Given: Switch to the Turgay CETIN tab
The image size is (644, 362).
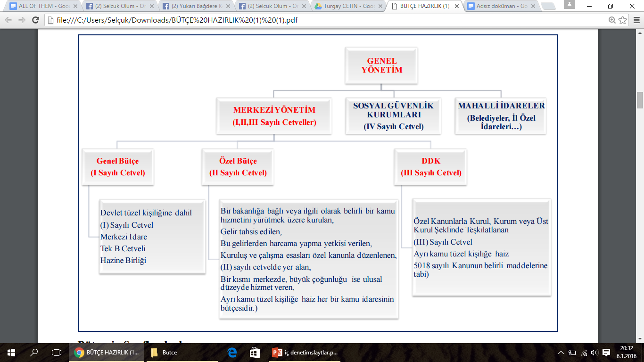Looking at the screenshot, I should pyautogui.click(x=349, y=7).
